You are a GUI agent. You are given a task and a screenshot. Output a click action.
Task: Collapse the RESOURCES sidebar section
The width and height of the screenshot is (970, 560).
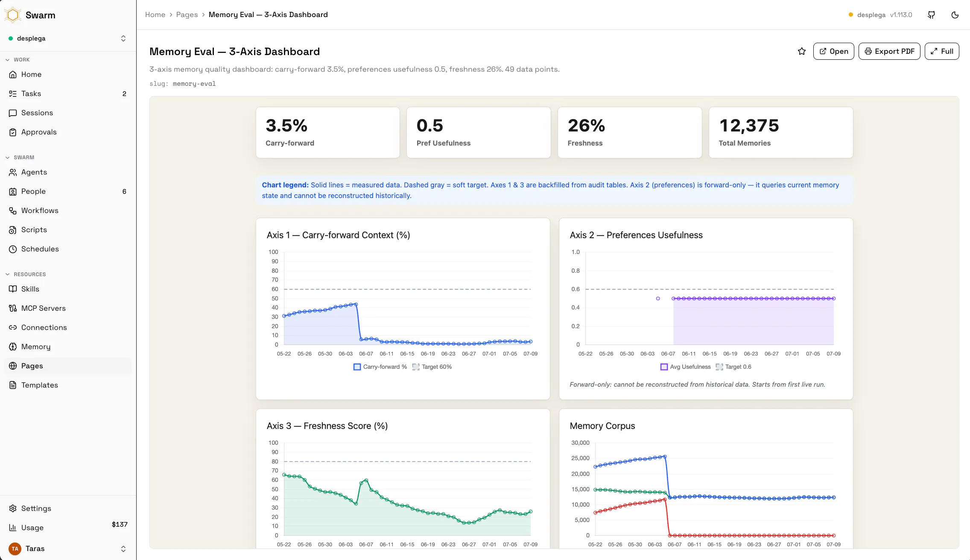(x=26, y=274)
